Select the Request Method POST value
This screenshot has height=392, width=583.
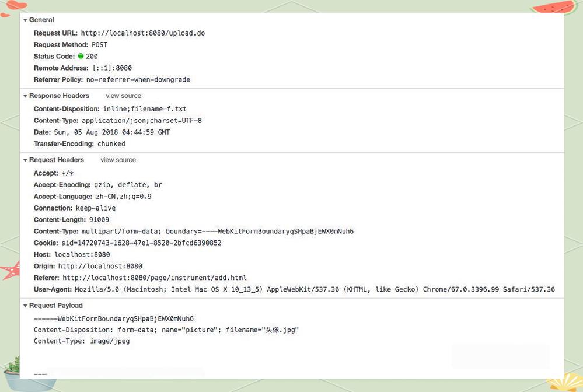click(x=99, y=44)
